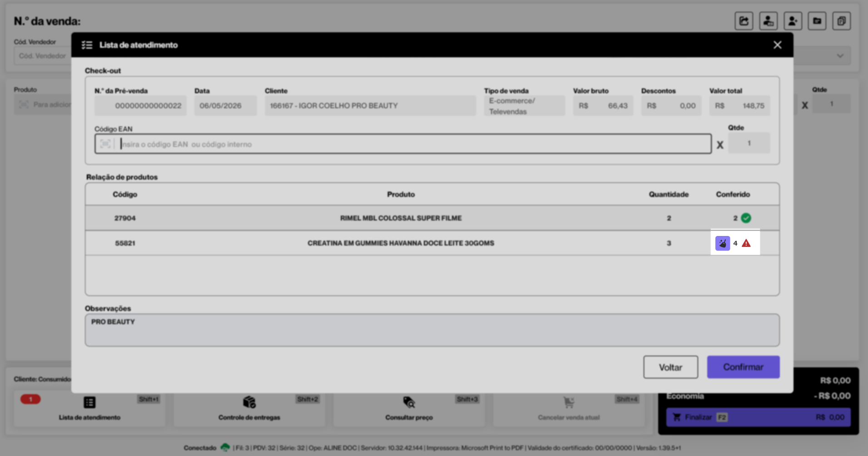
Task: Click the Finalizar F2 button
Action: pos(758,417)
